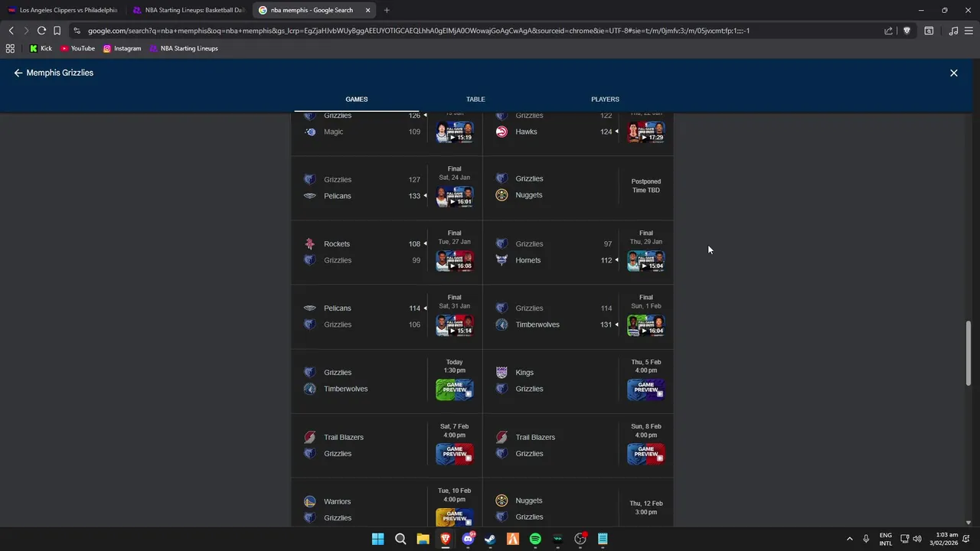980x551 pixels.
Task: Open Game Preview for today's Timberwolves game
Action: 455,389
